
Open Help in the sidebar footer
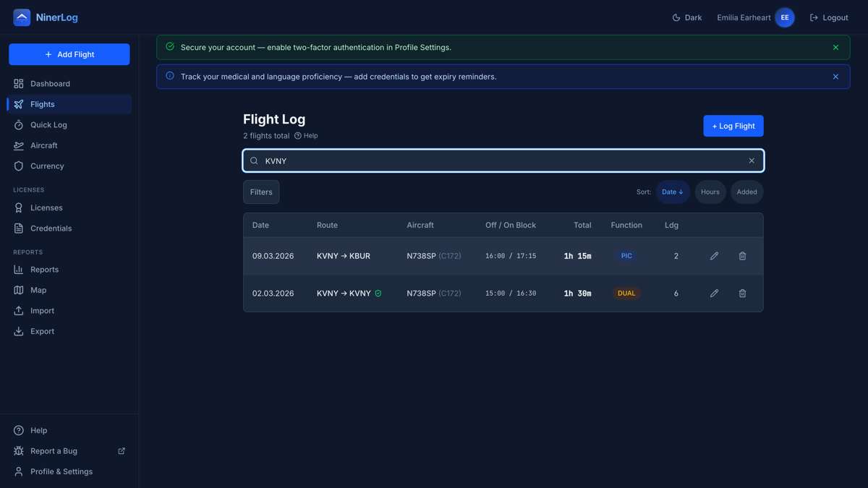tap(69, 430)
